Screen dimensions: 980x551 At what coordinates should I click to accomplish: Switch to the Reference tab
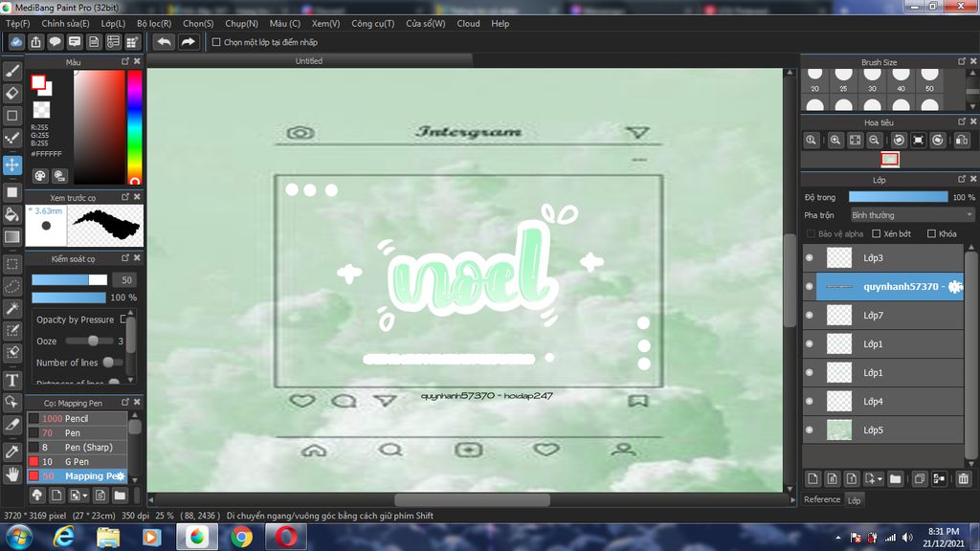pos(822,499)
